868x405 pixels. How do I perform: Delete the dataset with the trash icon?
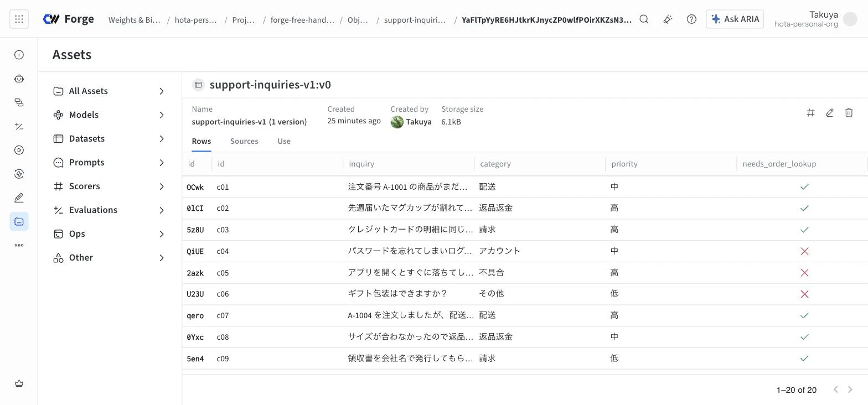(849, 112)
